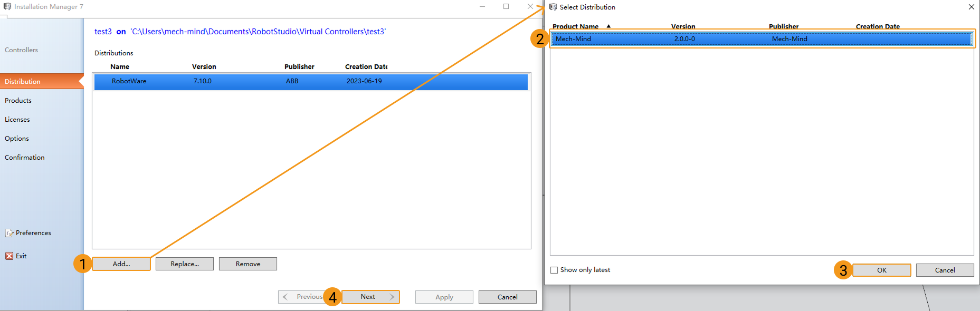
Task: Sort Select Distribution list by Version header
Action: pyautogui.click(x=683, y=26)
